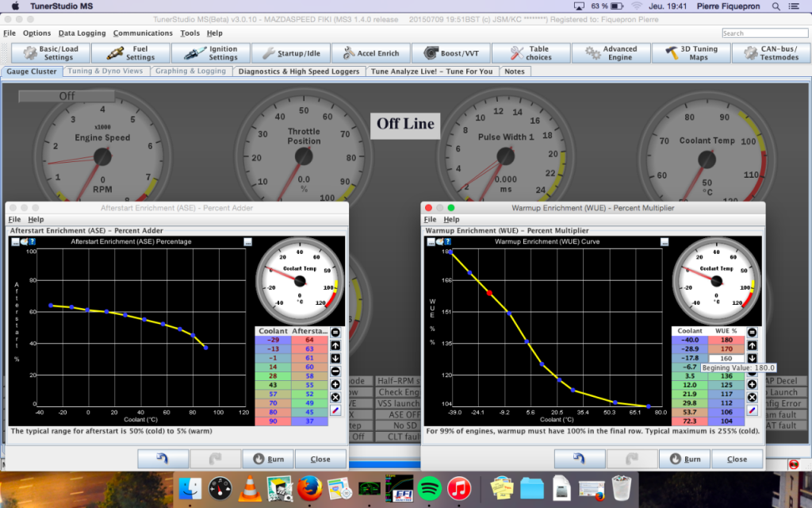Click the WUE % cell being edited showing 160

point(726,358)
